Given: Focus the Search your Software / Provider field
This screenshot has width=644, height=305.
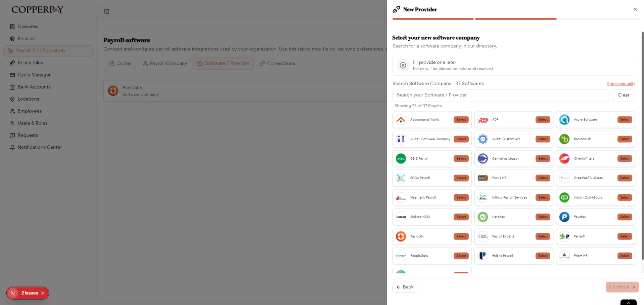Looking at the screenshot, I should tap(500, 95).
